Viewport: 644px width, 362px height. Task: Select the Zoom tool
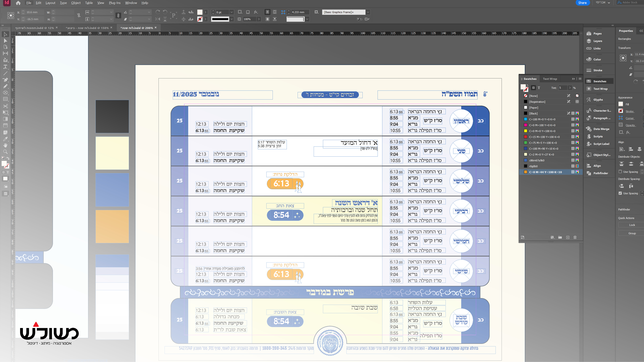(x=5, y=152)
